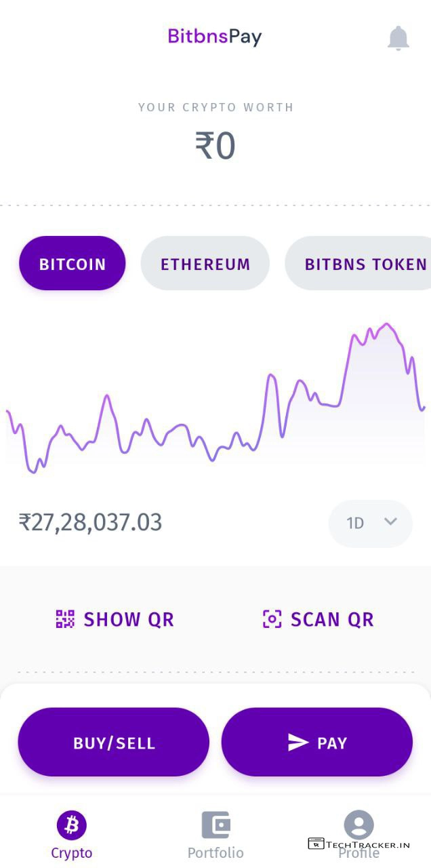Open the Portfolio wallet icon
431x868 pixels.
click(x=215, y=825)
